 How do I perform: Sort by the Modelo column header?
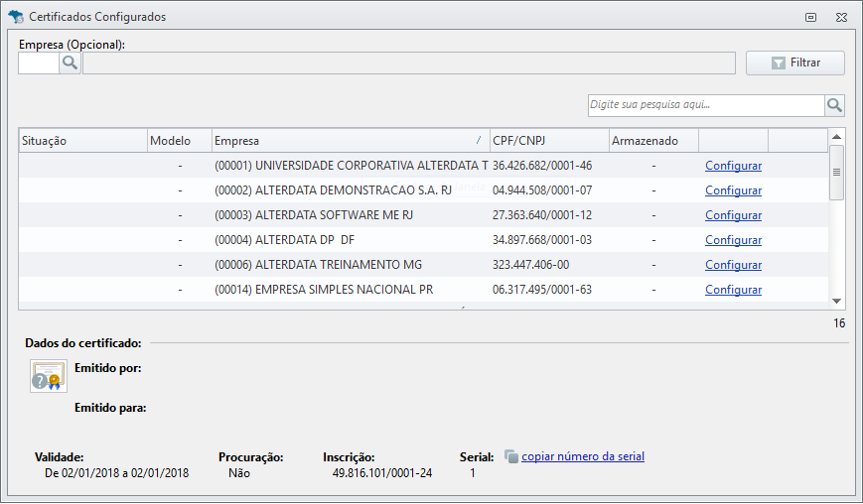(x=180, y=141)
